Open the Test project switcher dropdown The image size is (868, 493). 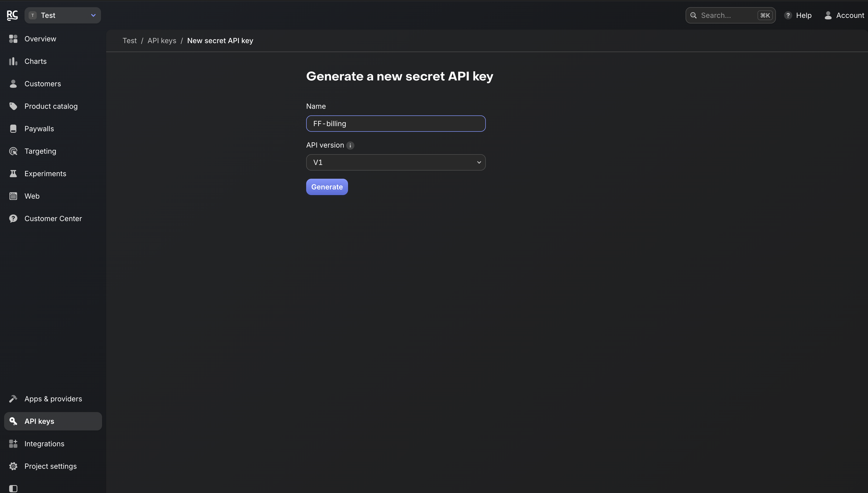[x=63, y=15]
